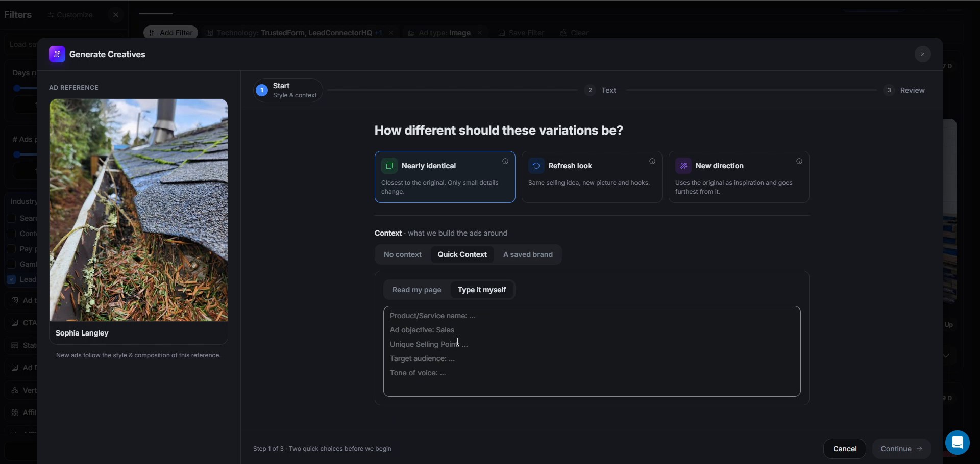
Task: Open the chat support bubble
Action: pos(957,443)
